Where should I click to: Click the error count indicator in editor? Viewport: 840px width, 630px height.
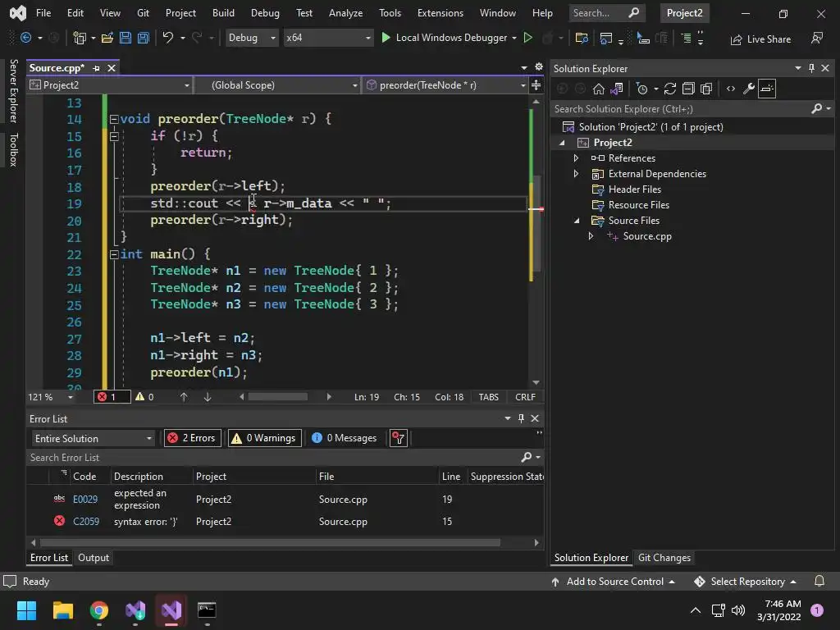point(112,397)
